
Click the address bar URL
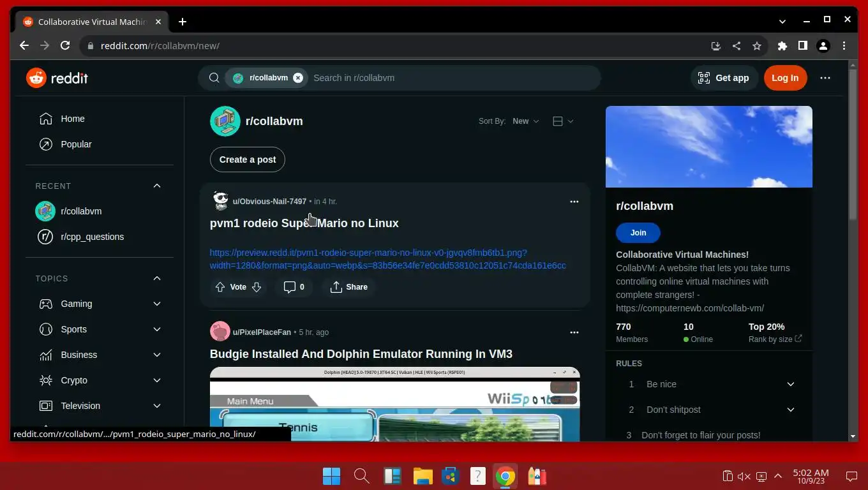pyautogui.click(x=160, y=46)
